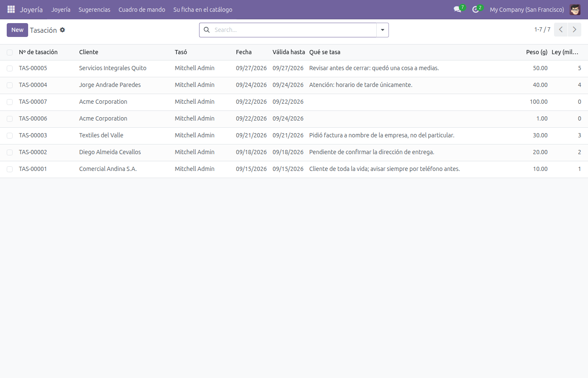The height and width of the screenshot is (378, 588).
Task: Sort by Cliente column header
Action: 89,52
